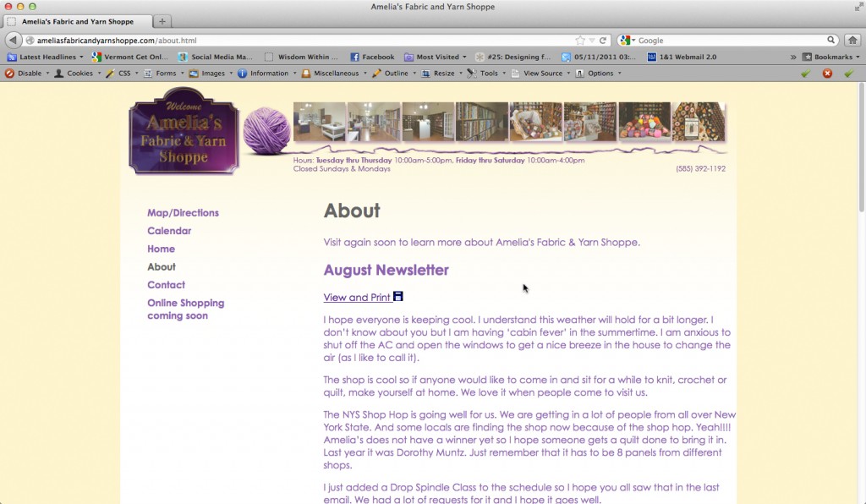Open the browser home page icon

click(x=853, y=41)
